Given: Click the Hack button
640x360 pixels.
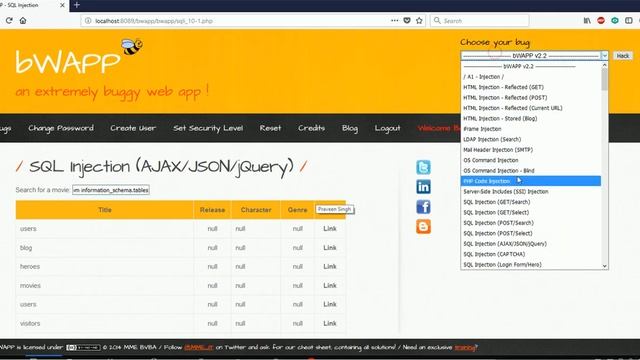Looking at the screenshot, I should pos(622,56).
